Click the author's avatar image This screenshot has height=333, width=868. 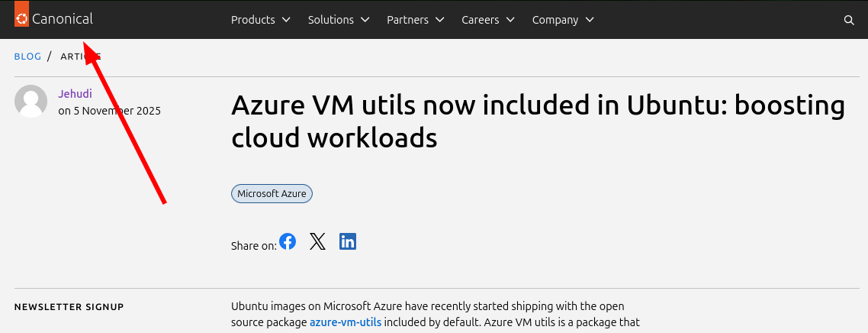tap(31, 102)
